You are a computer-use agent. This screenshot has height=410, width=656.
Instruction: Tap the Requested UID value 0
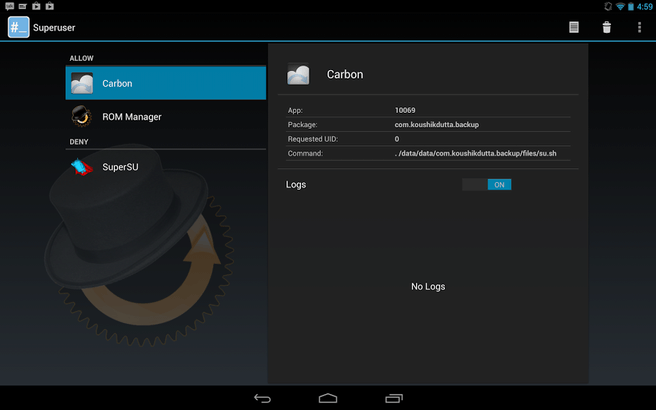point(397,139)
